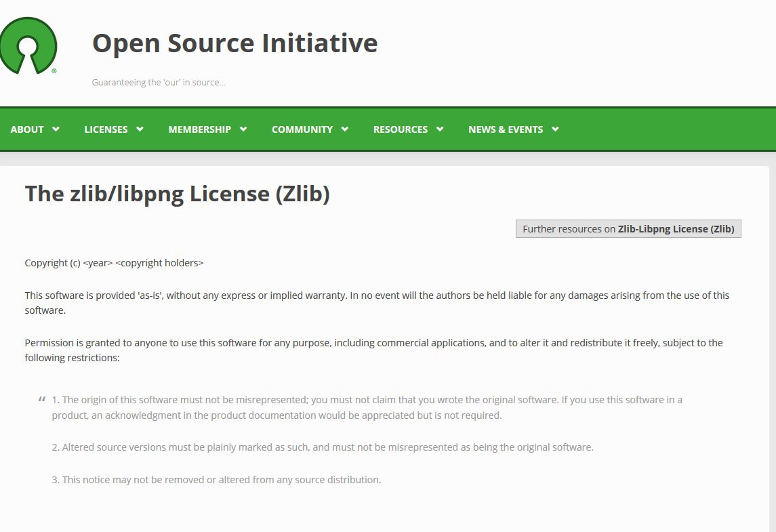
Task: Expand the chevron beside MEMBERSHIP
Action: [x=243, y=129]
